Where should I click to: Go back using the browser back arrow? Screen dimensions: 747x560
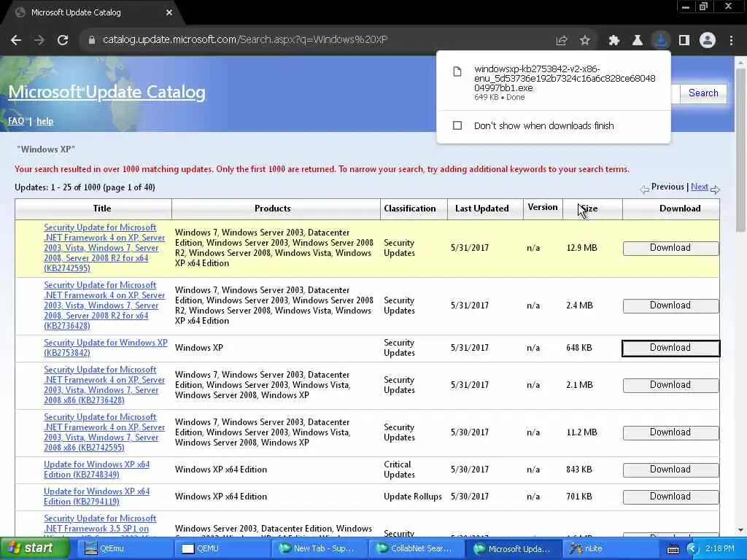pyautogui.click(x=16, y=40)
